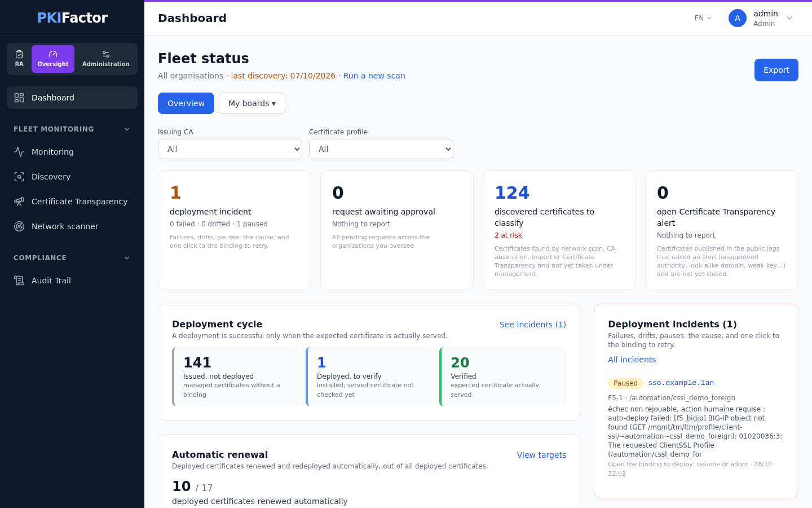812x508 pixels.
Task: Open Administration sliders icon
Action: tap(106, 54)
